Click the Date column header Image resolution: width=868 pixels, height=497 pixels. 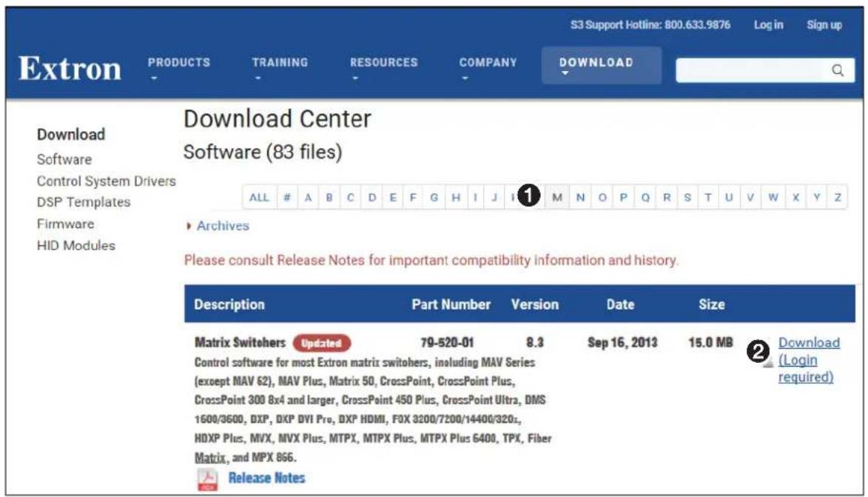(620, 304)
